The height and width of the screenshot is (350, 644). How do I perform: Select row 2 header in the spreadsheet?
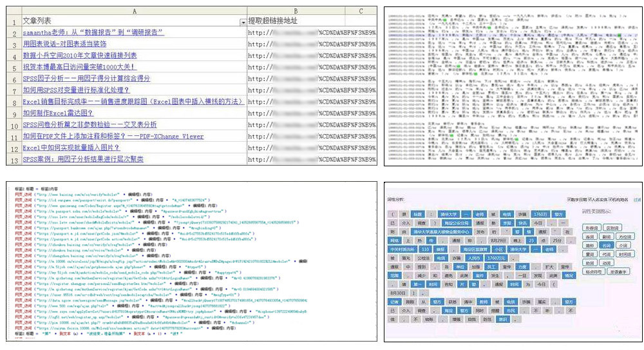(14, 33)
